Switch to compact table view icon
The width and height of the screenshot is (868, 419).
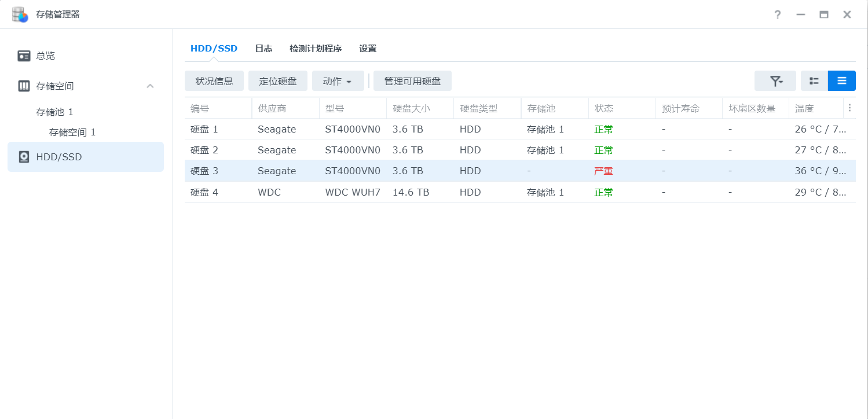click(x=842, y=81)
